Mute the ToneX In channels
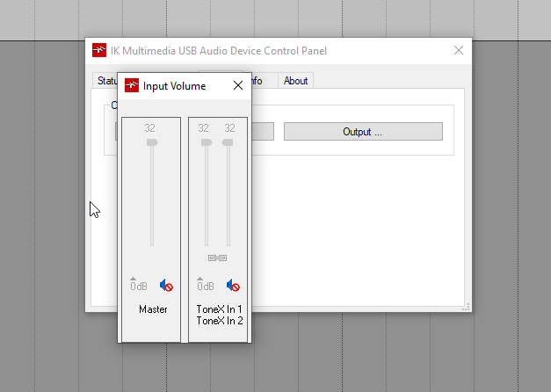The height and width of the screenshot is (392, 551). pyautogui.click(x=233, y=286)
